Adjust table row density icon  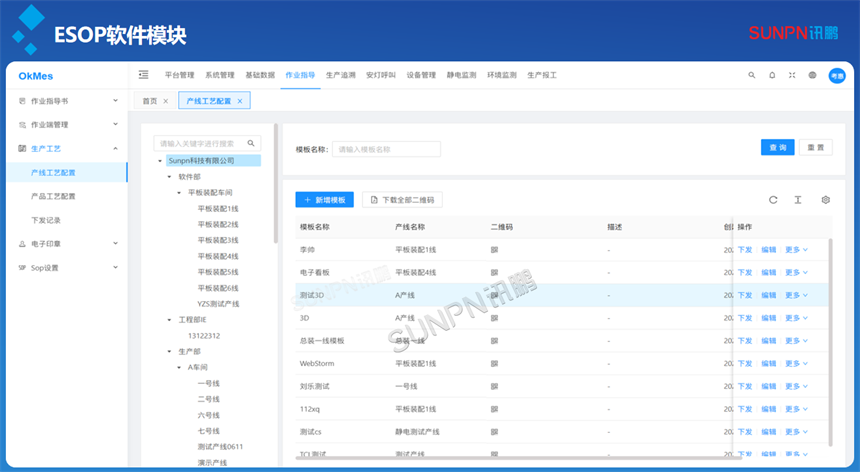pos(798,200)
